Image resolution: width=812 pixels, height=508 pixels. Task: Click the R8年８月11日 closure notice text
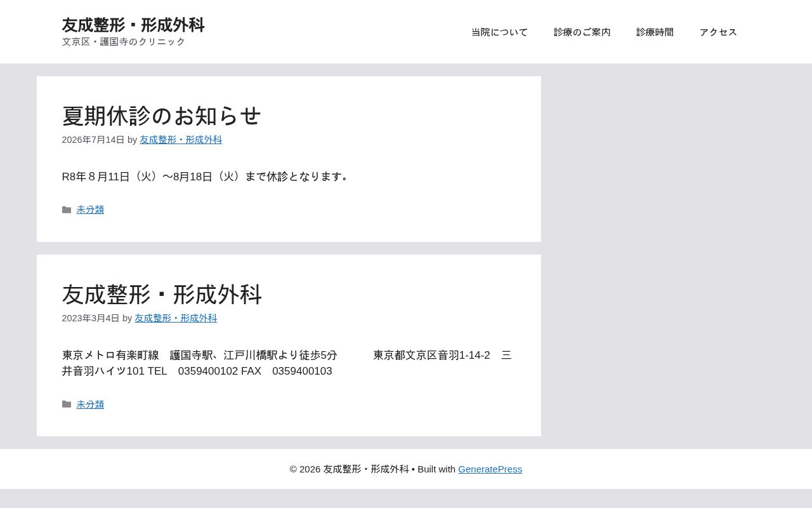click(207, 177)
